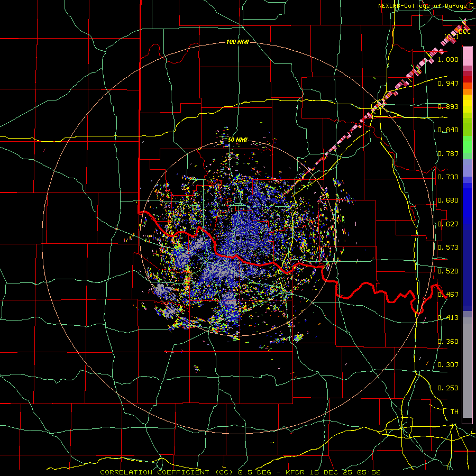Select the 0.840 scale label
This screenshot has width=476, height=476.
[448, 130]
